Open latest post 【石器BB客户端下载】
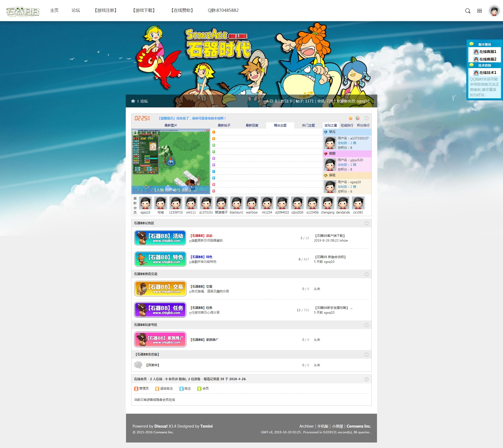The width and height of the screenshot is (503, 448). click(x=330, y=236)
